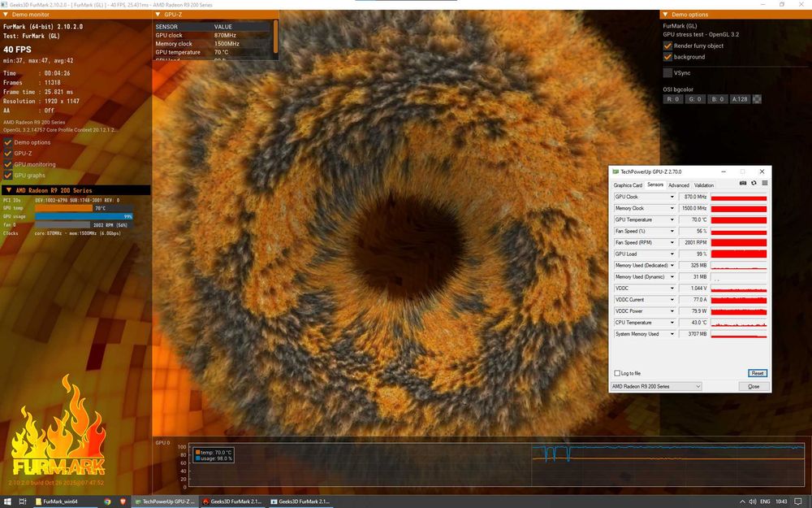Open the GPU Temperature sensor dropdown
The width and height of the screenshot is (812, 508).
point(672,219)
